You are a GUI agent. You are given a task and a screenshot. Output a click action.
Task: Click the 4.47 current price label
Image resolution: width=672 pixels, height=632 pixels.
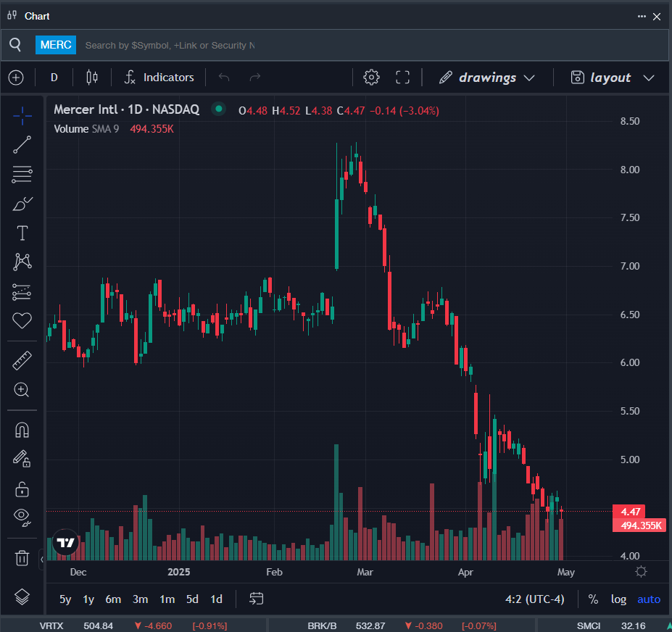click(x=629, y=512)
